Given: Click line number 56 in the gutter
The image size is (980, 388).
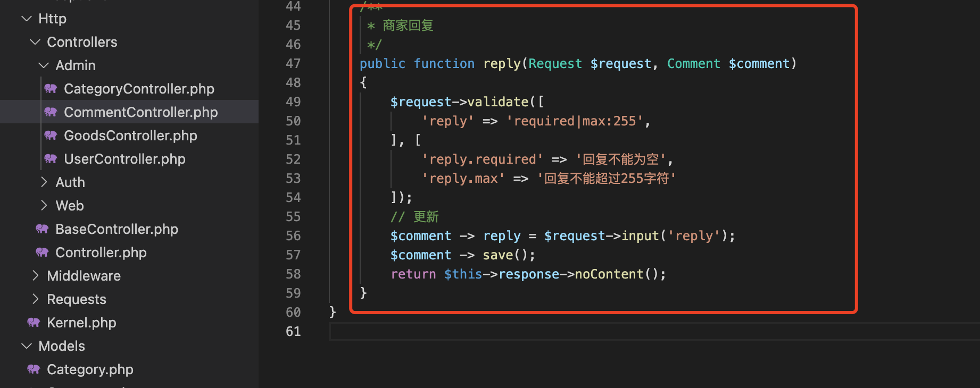Looking at the screenshot, I should 293,236.
